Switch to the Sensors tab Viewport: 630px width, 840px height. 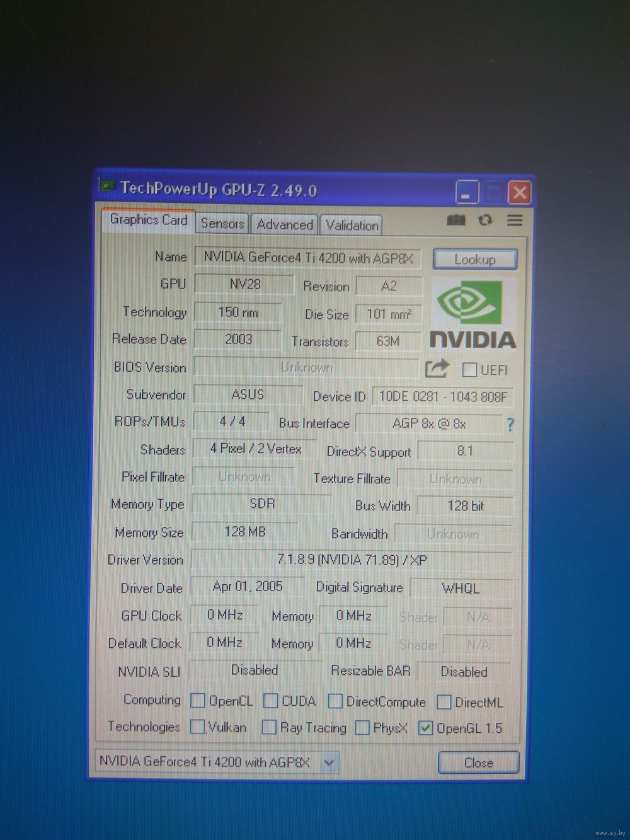tap(222, 224)
